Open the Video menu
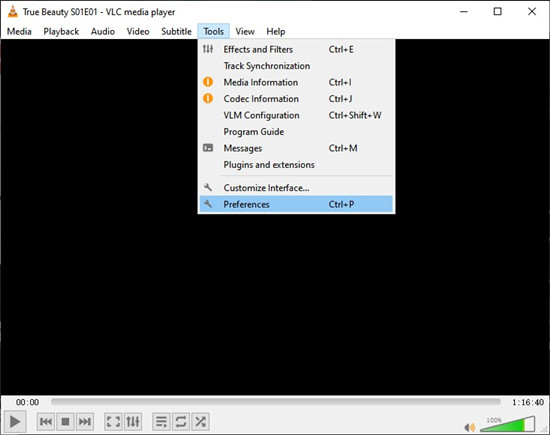 [138, 32]
